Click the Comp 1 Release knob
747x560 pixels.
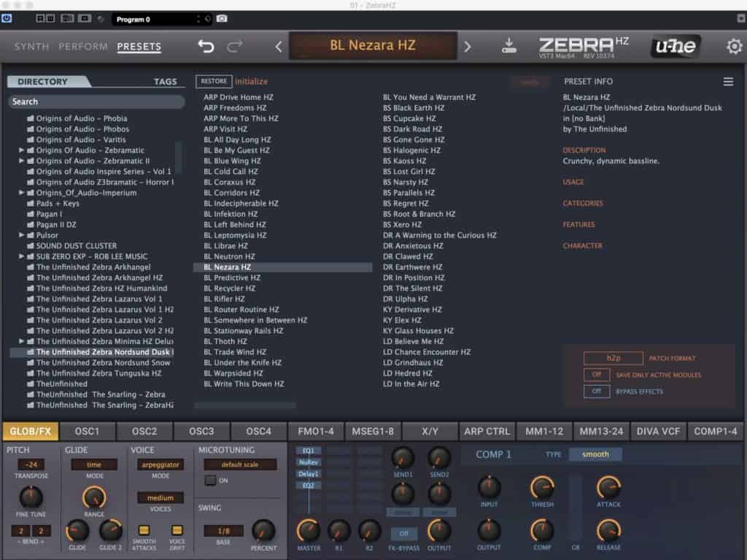[x=608, y=531]
